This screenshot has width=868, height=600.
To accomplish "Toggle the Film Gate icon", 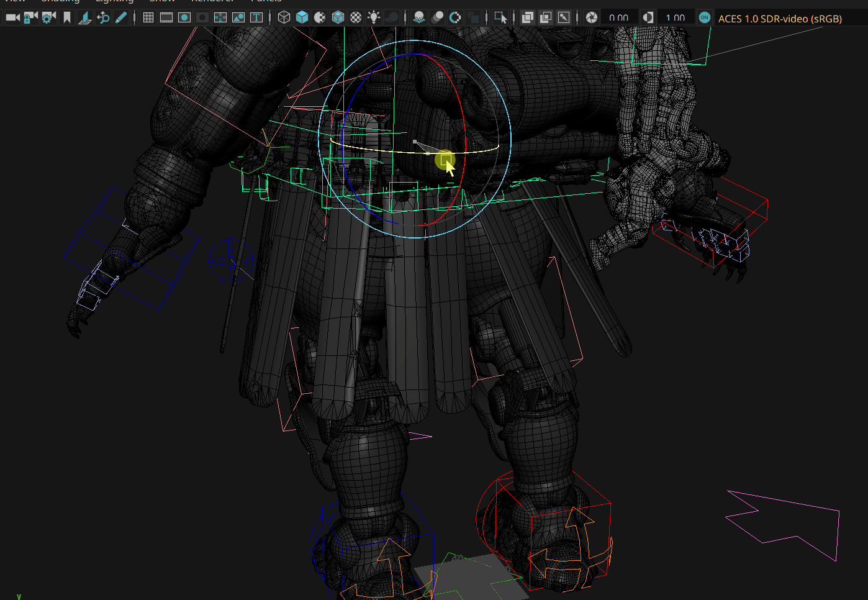I will point(166,17).
